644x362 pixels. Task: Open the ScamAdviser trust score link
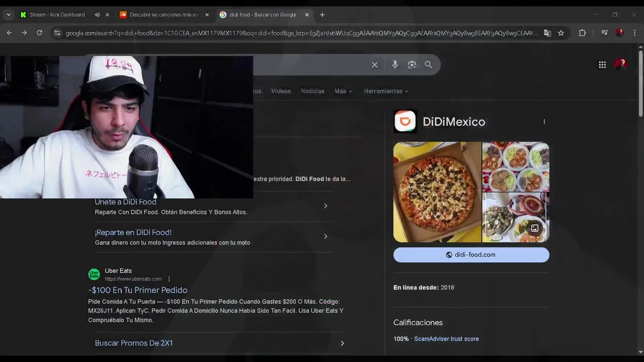pos(446,339)
